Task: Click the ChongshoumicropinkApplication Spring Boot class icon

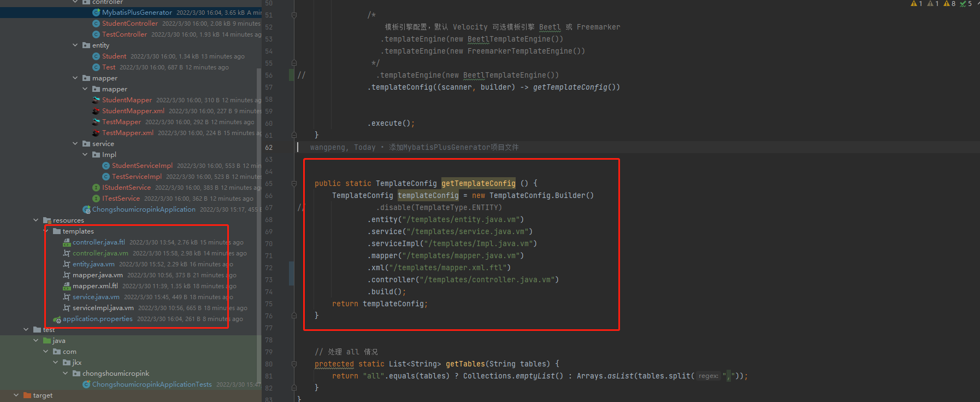Action: click(86, 209)
